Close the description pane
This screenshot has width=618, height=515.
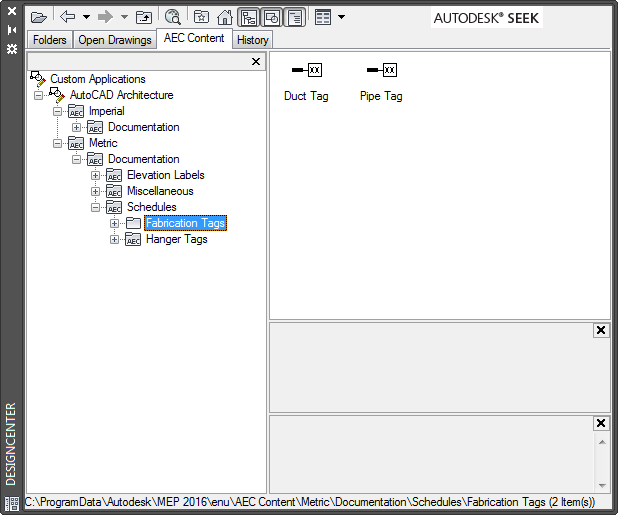pyautogui.click(x=601, y=423)
